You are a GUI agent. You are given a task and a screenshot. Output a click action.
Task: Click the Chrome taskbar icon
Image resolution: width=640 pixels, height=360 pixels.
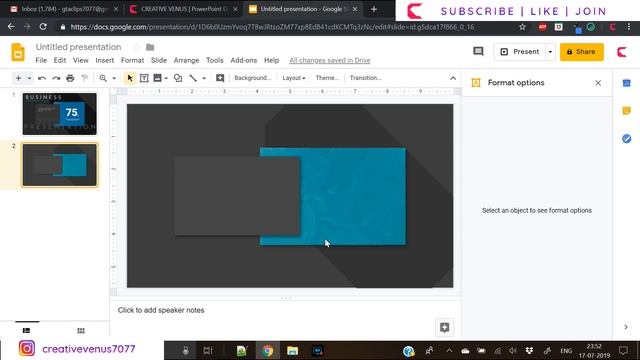tap(267, 351)
